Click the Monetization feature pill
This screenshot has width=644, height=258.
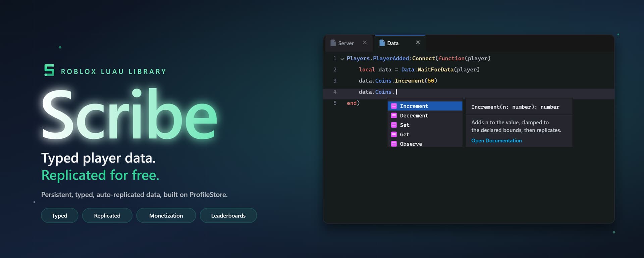point(166,216)
